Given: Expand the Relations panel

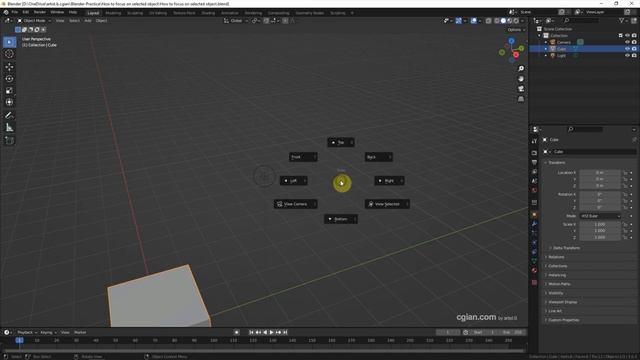Looking at the screenshot, I should click(556, 257).
